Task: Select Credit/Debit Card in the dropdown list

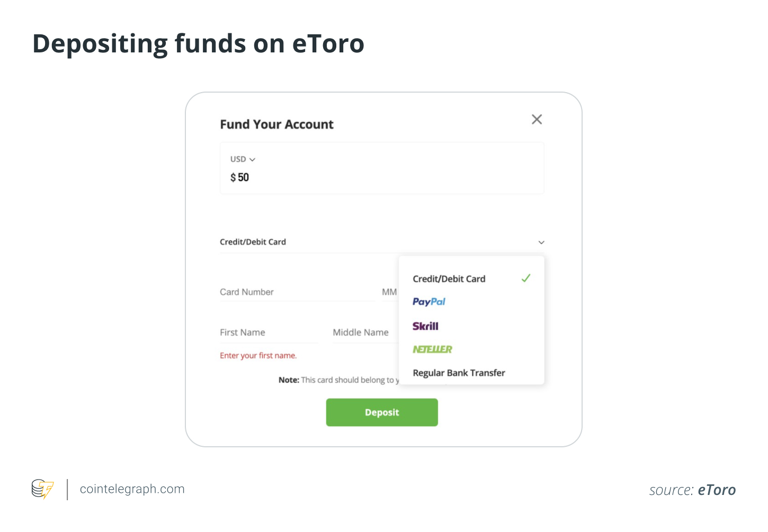Action: pos(449,279)
